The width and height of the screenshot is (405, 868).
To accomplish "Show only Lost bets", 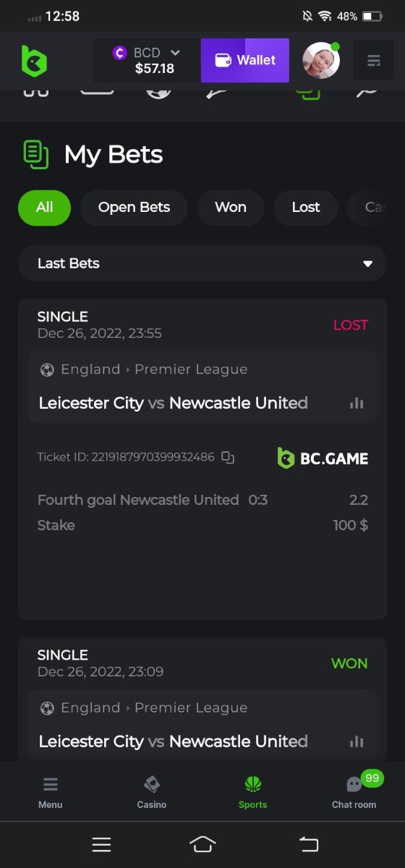I will pyautogui.click(x=306, y=208).
